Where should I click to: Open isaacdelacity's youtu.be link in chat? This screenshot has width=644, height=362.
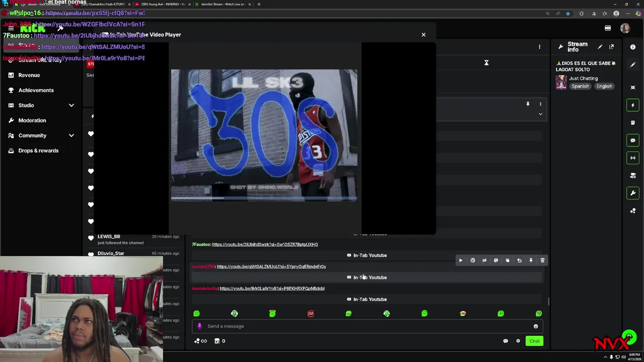click(272, 289)
